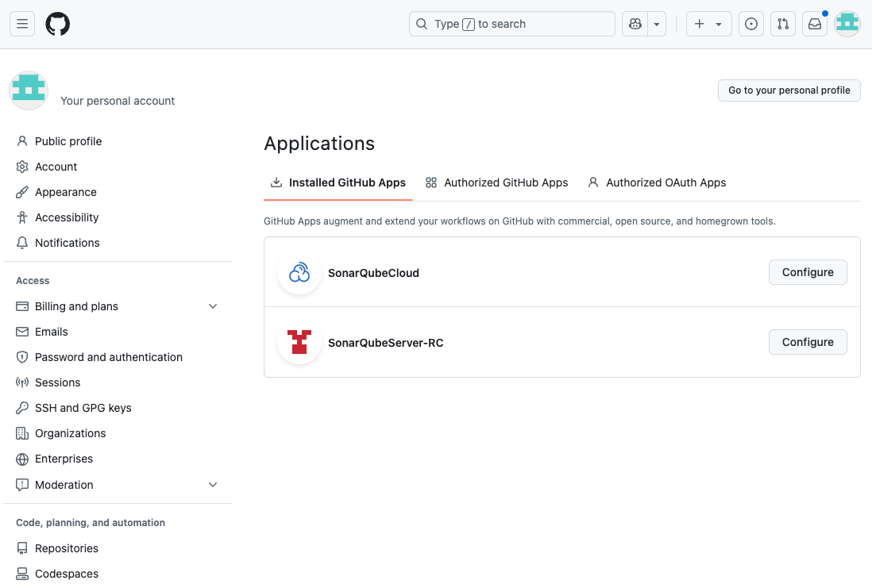
Task: Click the GitHub logo in the header
Action: (57, 24)
